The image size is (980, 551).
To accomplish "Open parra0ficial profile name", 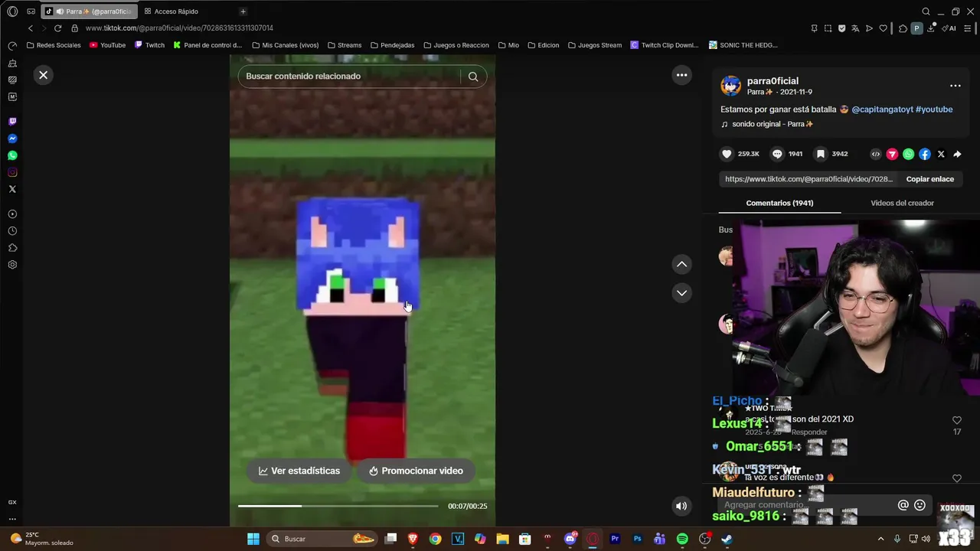I will coord(773,81).
